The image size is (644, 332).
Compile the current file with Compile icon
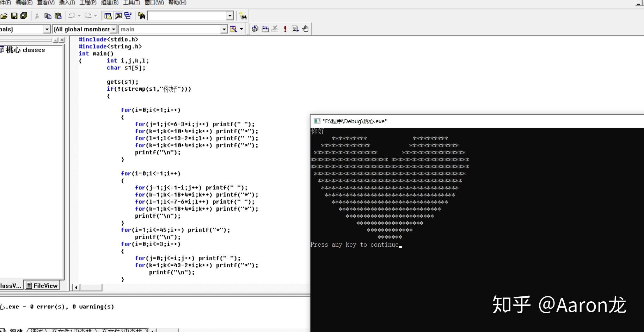(255, 29)
